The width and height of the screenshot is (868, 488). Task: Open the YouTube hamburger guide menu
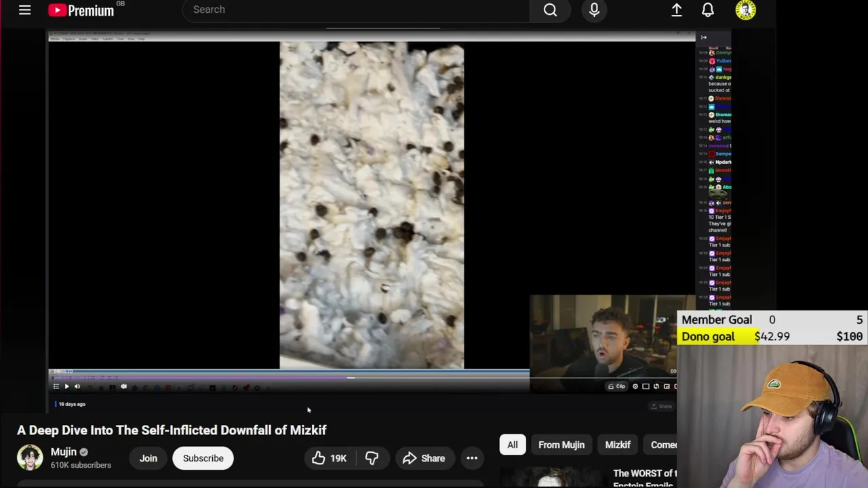(x=24, y=10)
